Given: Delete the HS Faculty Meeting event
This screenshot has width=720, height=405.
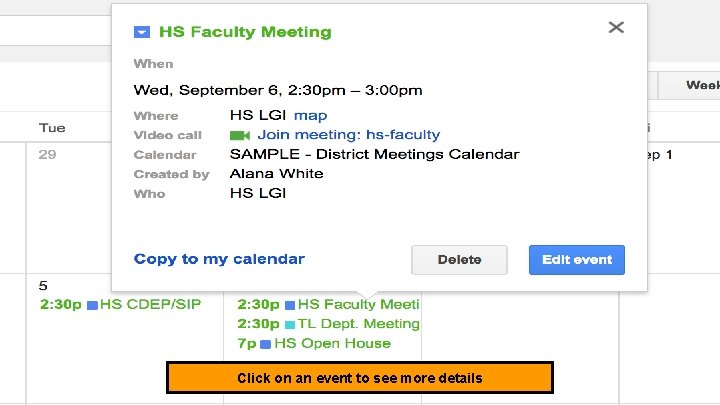Looking at the screenshot, I should pos(459,260).
